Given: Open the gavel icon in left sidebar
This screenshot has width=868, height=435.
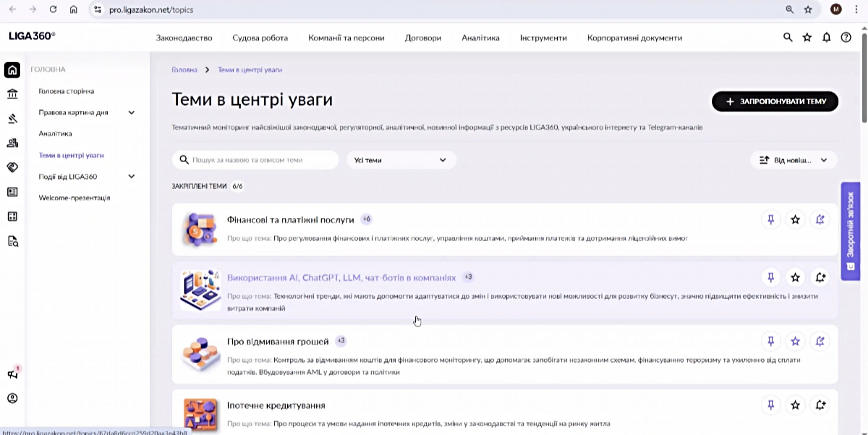Looking at the screenshot, I should click(13, 119).
